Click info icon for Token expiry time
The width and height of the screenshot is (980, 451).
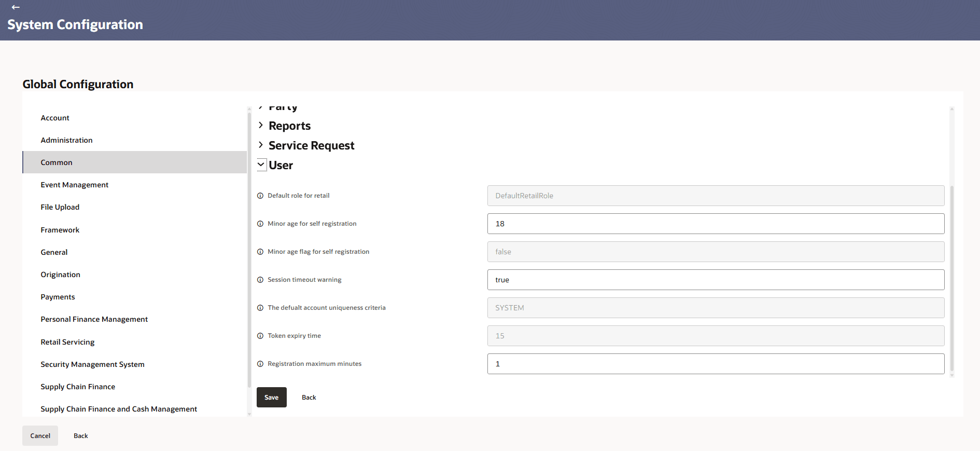click(x=260, y=336)
